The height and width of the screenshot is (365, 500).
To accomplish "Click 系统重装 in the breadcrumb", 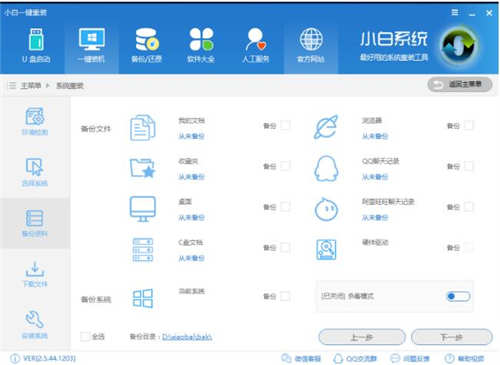I will tap(70, 86).
